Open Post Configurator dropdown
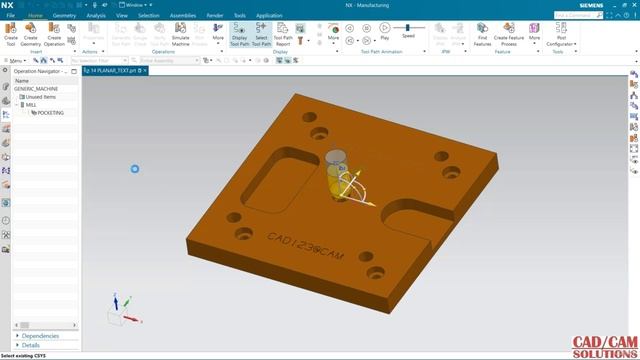Viewport: 640px width, 360px height. click(x=561, y=34)
